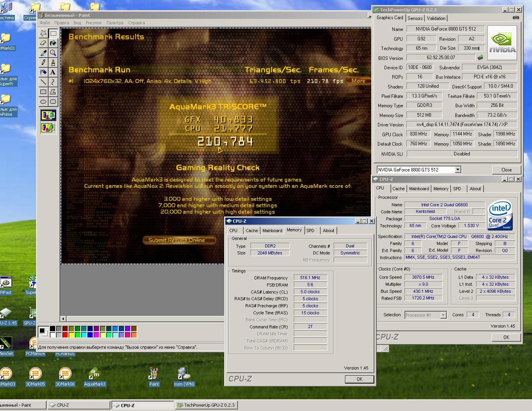The height and width of the screenshot is (411, 532).
Task: Switch to the Validation tab in GPU-Z
Action: tap(436, 18)
